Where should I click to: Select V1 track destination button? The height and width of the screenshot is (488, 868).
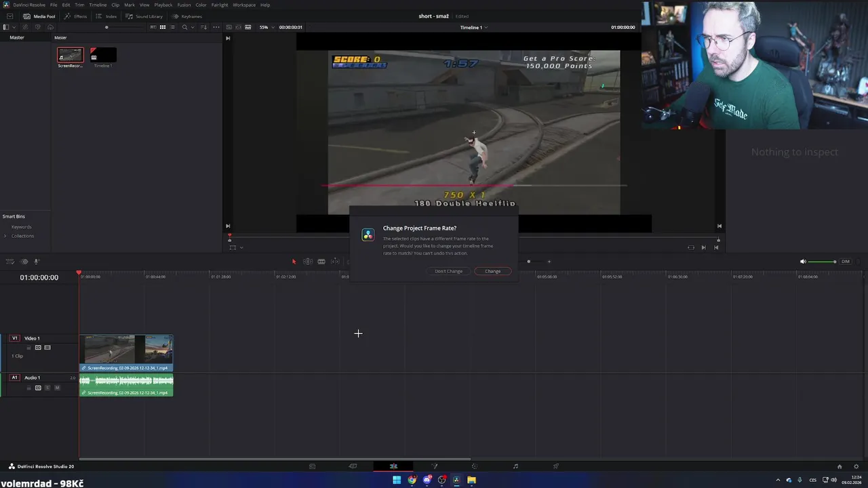pyautogui.click(x=15, y=338)
